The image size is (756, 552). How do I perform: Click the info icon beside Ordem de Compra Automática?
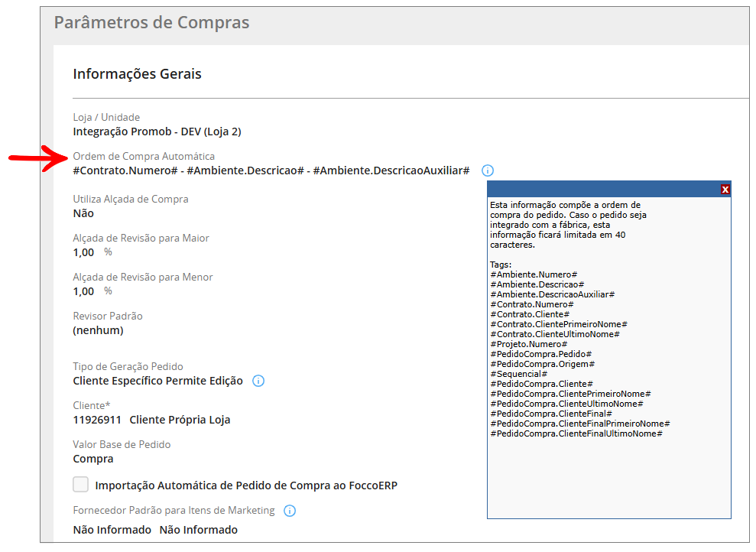(488, 170)
